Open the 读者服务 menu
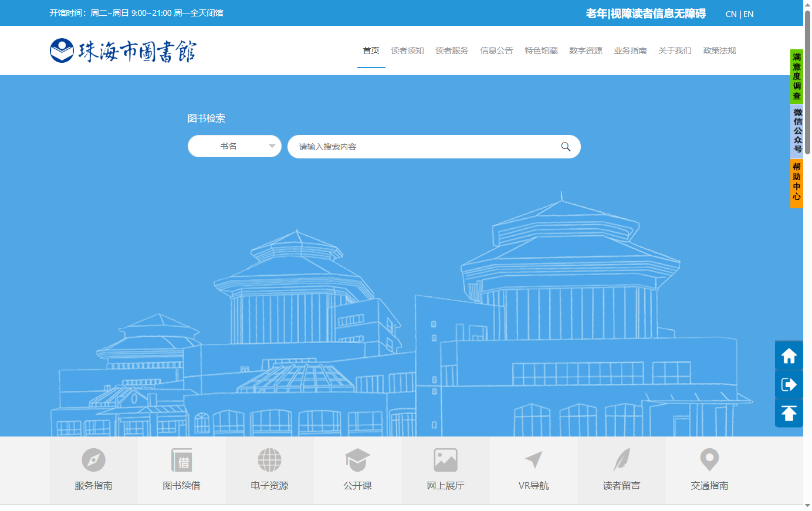Image resolution: width=812 pixels, height=511 pixels. tap(452, 50)
